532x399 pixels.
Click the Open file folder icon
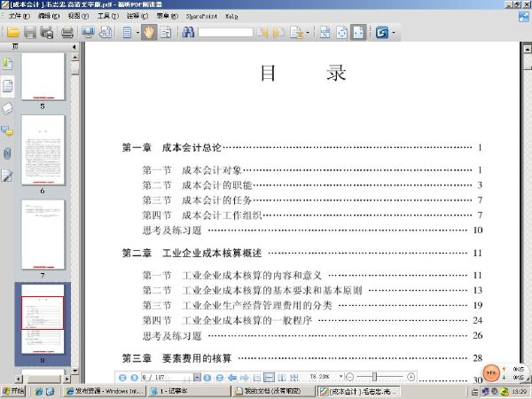tap(13, 33)
